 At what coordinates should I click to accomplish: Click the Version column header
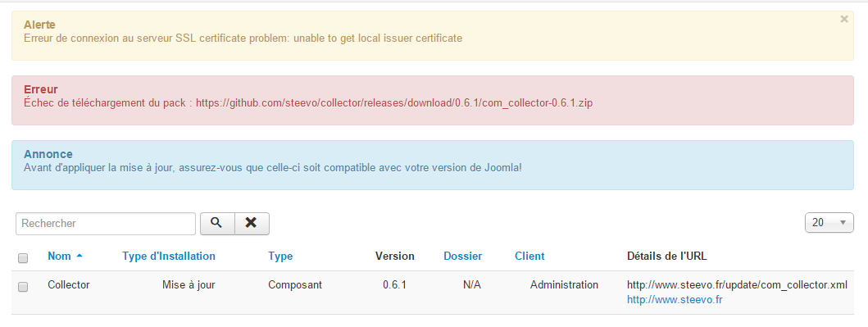(395, 257)
